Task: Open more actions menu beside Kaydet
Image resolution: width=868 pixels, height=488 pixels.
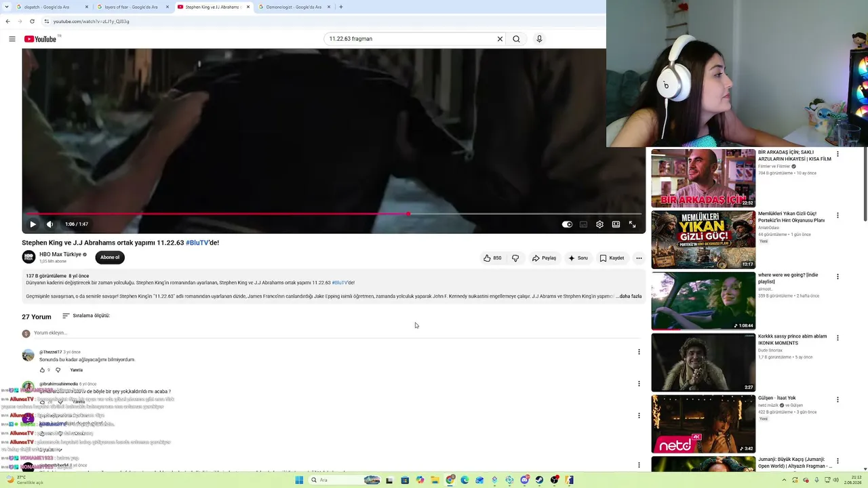Action: point(639,258)
